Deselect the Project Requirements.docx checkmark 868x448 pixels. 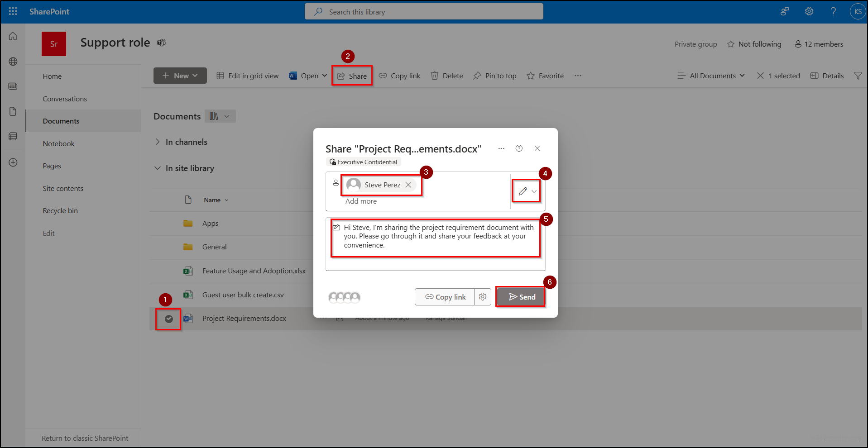(x=168, y=319)
